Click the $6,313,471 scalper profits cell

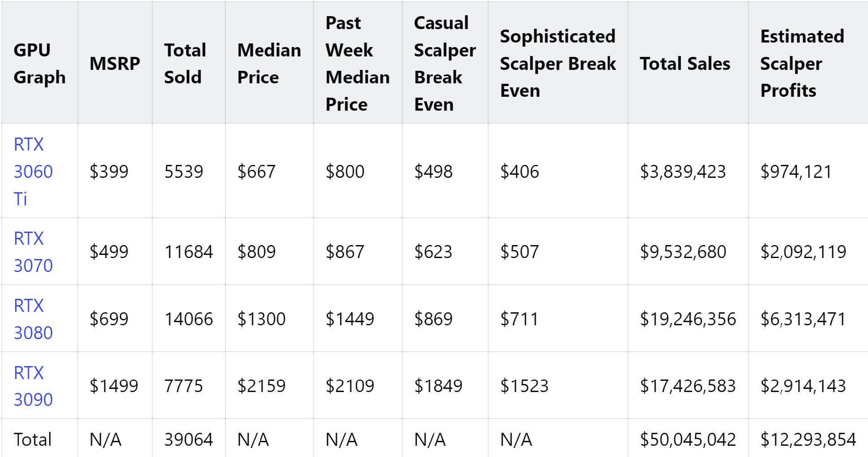[x=803, y=319]
